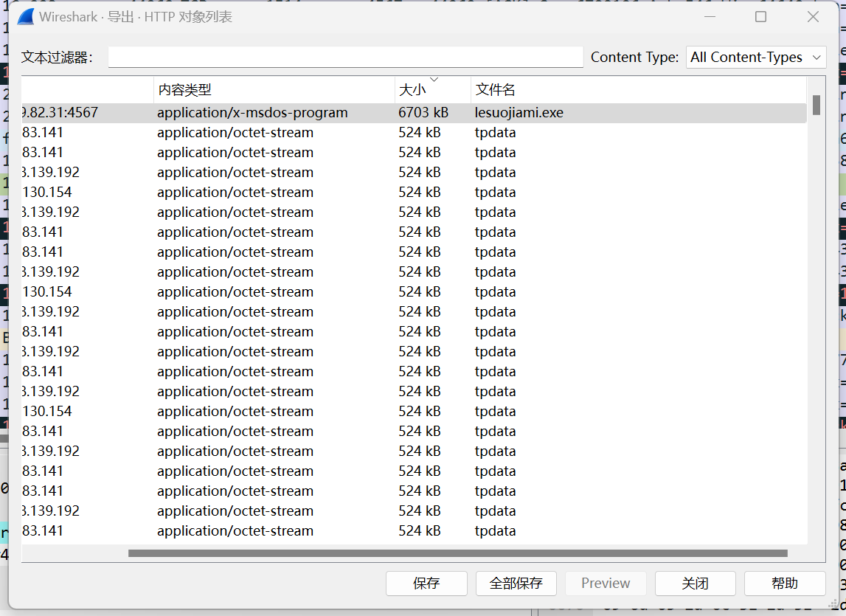846x616 pixels.
Task: Click the horizontal scrollbar thumb below the list
Action: 457,553
